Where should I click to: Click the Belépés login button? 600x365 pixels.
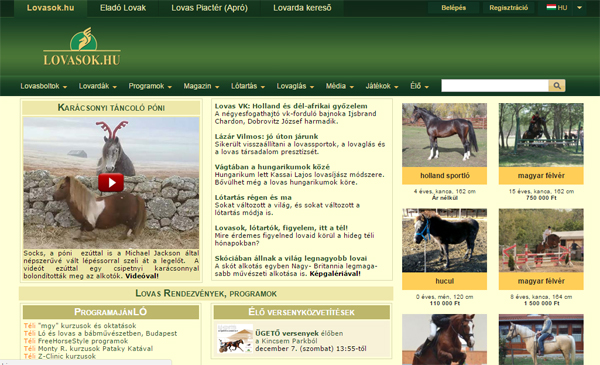click(x=453, y=8)
